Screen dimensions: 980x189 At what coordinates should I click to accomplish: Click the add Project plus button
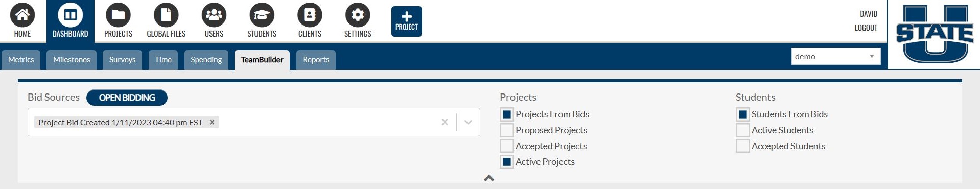(407, 21)
